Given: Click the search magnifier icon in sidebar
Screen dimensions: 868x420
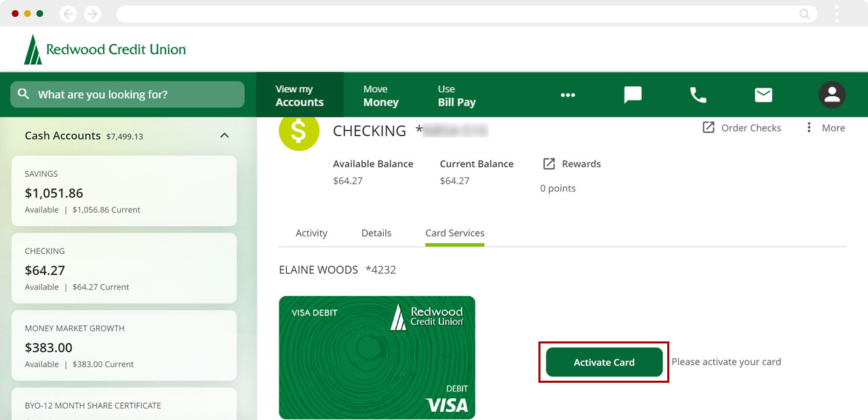Looking at the screenshot, I should pos(24,94).
